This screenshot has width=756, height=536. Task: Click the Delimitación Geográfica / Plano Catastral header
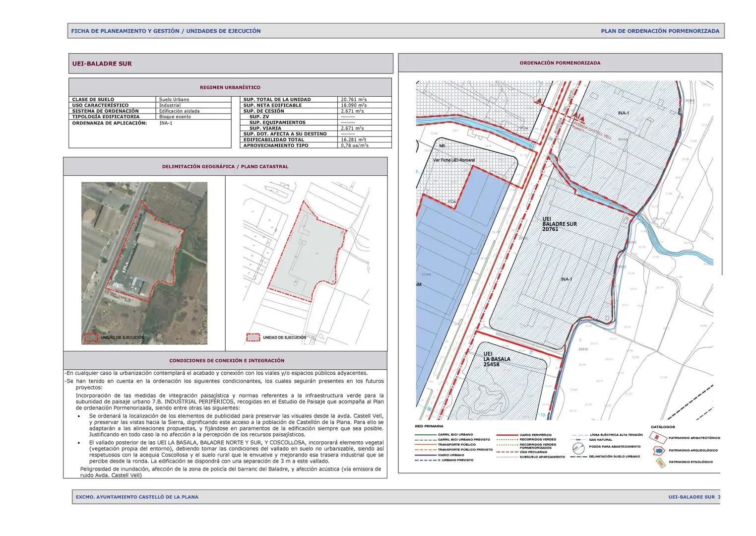coord(225,167)
